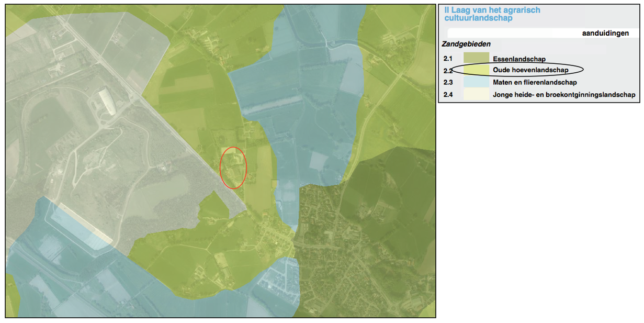Select the 'Oude hoevenlandschap' legend label
This screenshot has height=323, width=644.
click(x=530, y=70)
